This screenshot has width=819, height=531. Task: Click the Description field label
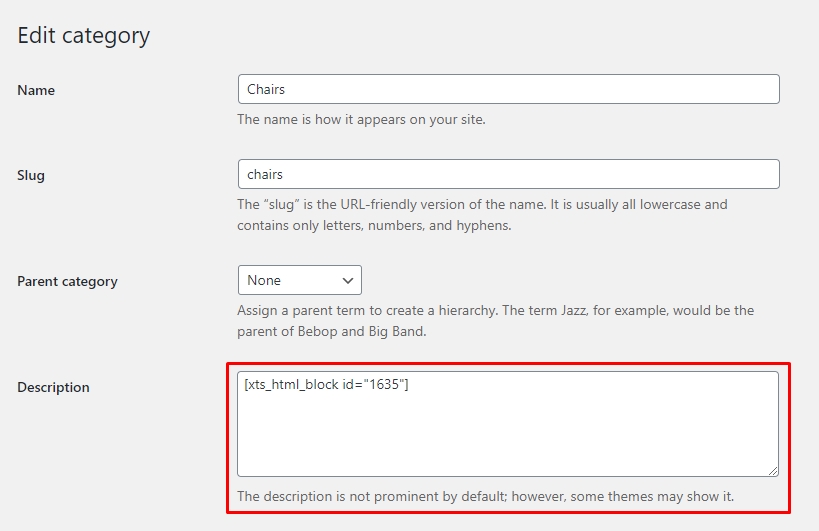53,387
